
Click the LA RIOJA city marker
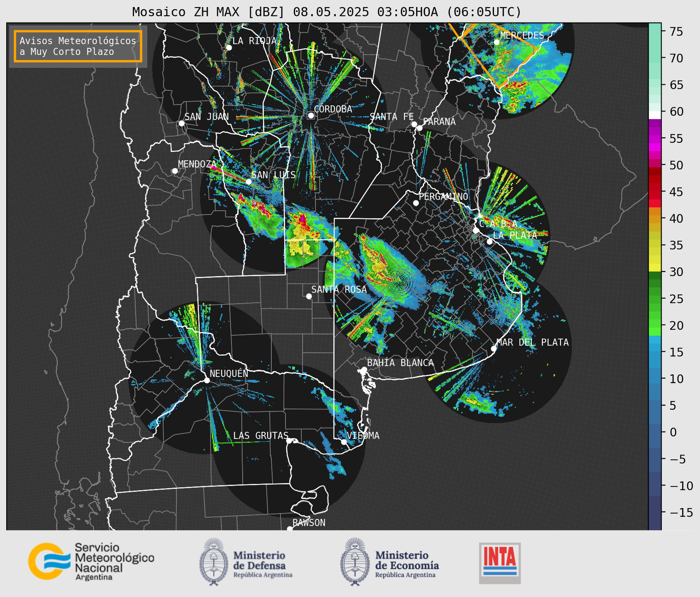click(x=229, y=48)
